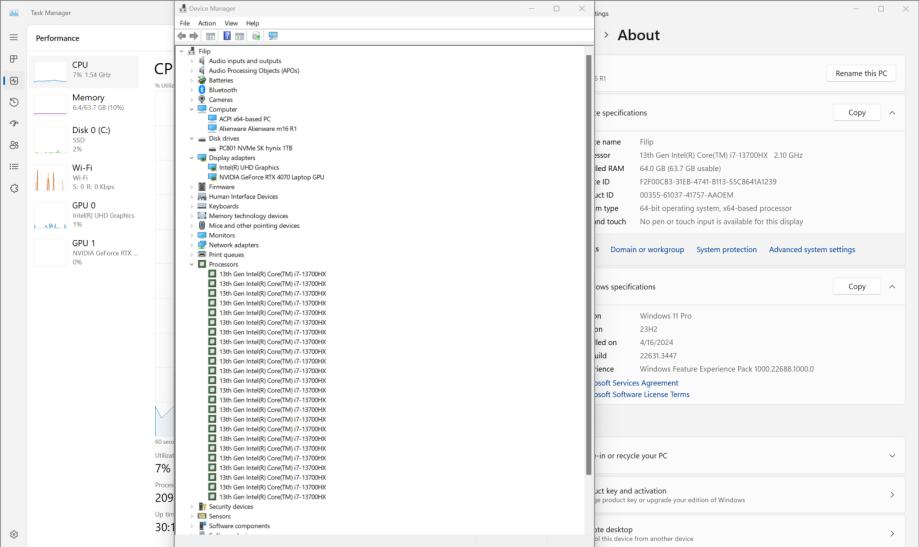Collapse the Disk drives node
The height and width of the screenshot is (547, 919).
[192, 138]
